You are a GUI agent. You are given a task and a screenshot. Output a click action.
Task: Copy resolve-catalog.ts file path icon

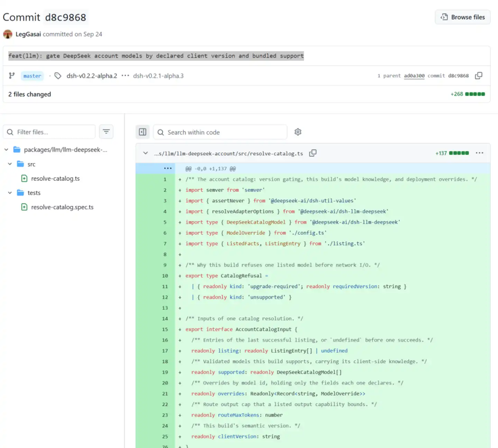[313, 153]
